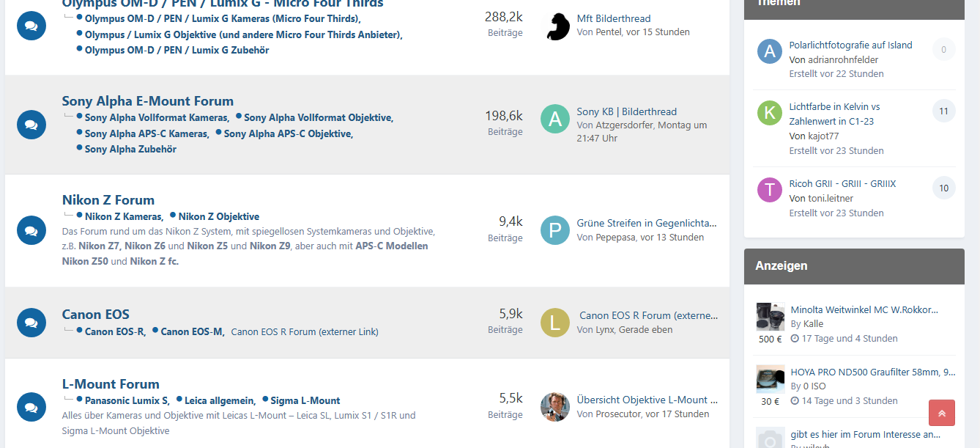The width and height of the screenshot is (980, 448).
Task: Click the Nikon Z Forum chat bubble icon
Action: [x=31, y=230]
